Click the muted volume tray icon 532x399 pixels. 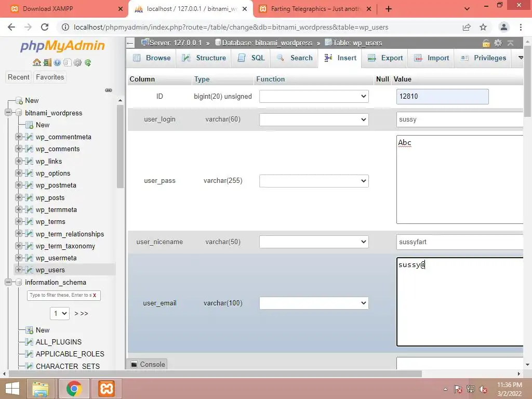pos(483,389)
